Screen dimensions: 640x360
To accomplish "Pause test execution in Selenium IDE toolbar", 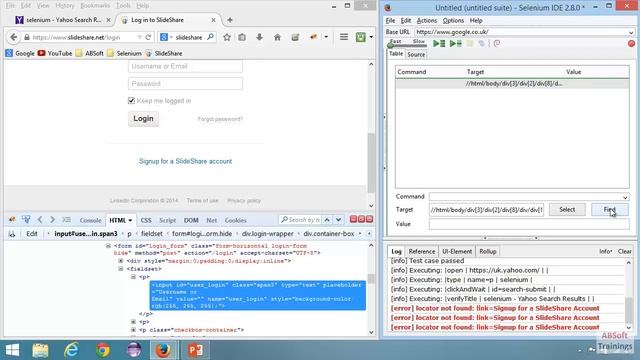I will 470,43.
